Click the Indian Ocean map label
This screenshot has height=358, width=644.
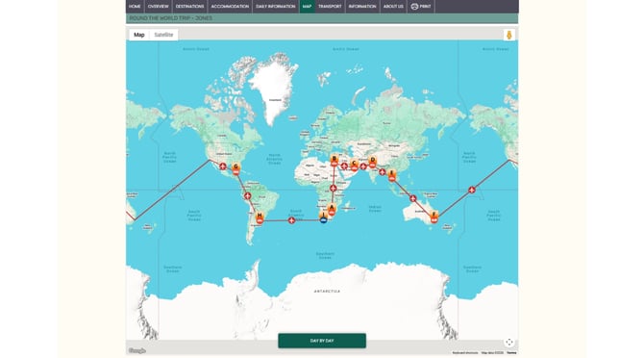(x=375, y=209)
